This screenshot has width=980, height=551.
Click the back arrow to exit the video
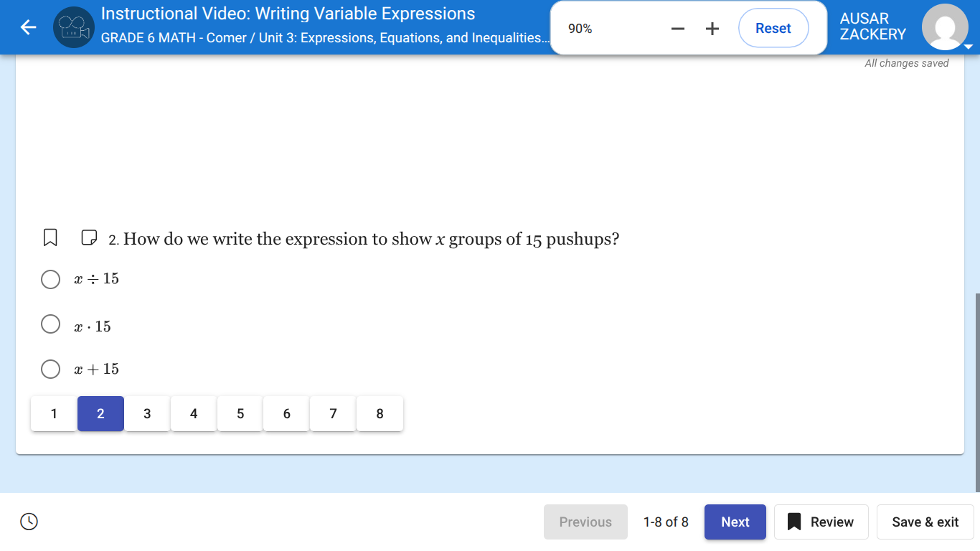[28, 27]
